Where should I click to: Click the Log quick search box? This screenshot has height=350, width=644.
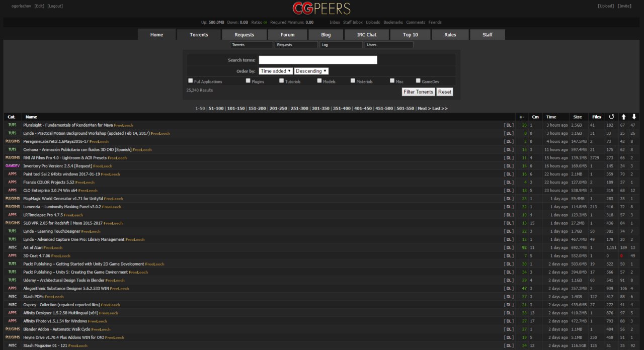341,45
